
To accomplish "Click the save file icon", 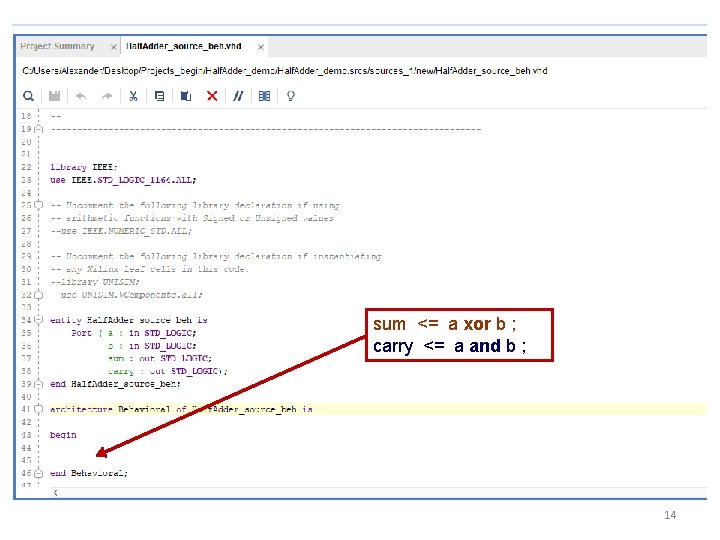I will [x=55, y=96].
